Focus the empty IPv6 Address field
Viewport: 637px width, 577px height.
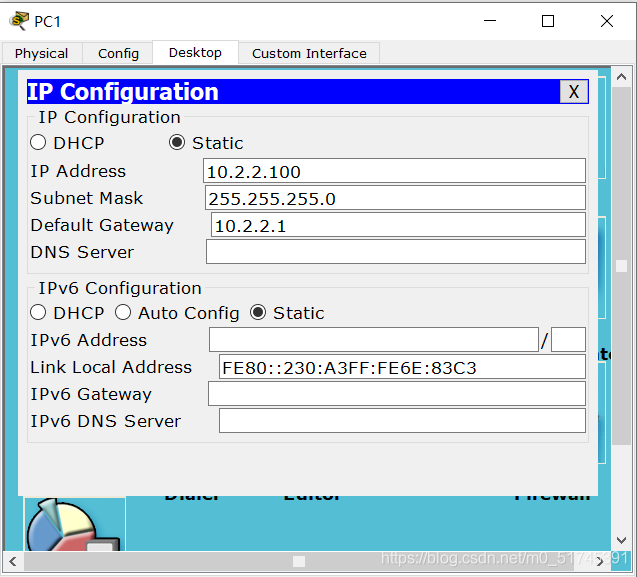[x=374, y=340]
